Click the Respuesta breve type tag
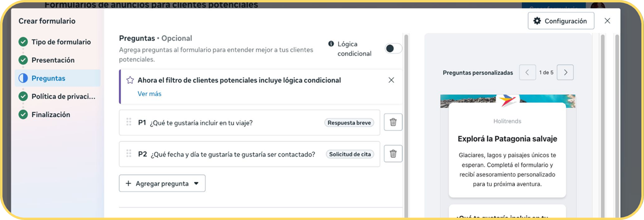 point(349,123)
